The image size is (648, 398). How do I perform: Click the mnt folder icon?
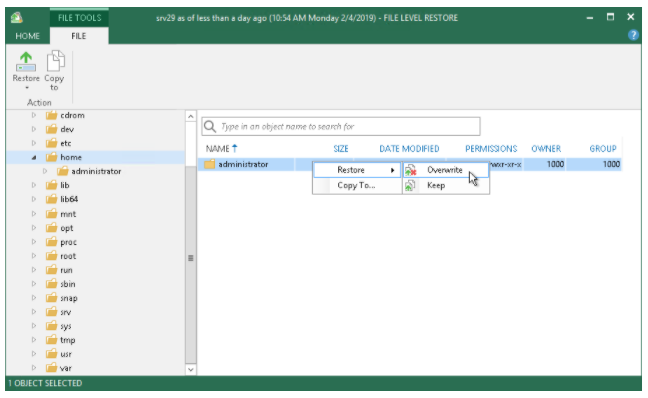click(x=51, y=214)
